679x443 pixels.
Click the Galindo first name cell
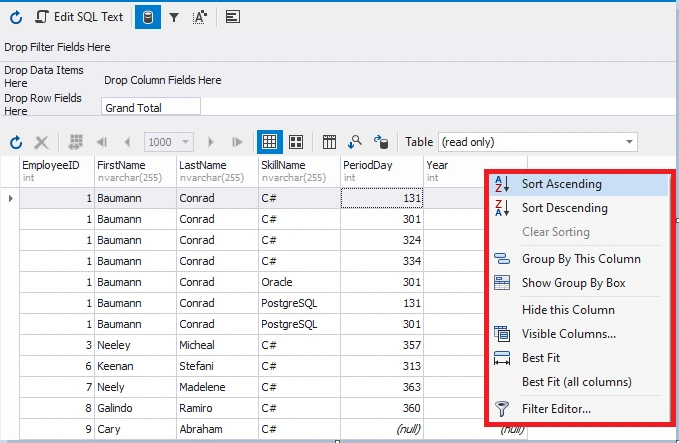point(135,408)
